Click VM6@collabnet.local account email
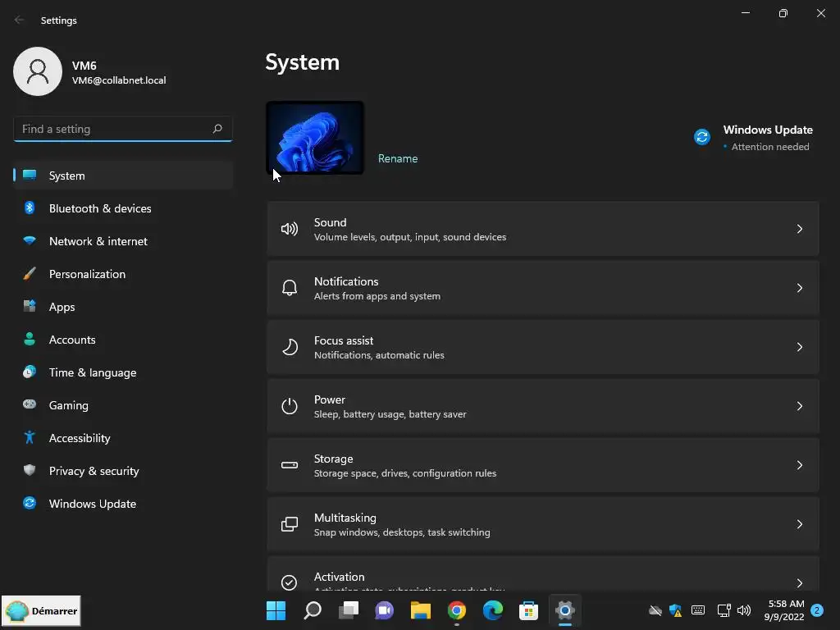The height and width of the screenshot is (630, 840). coord(119,80)
